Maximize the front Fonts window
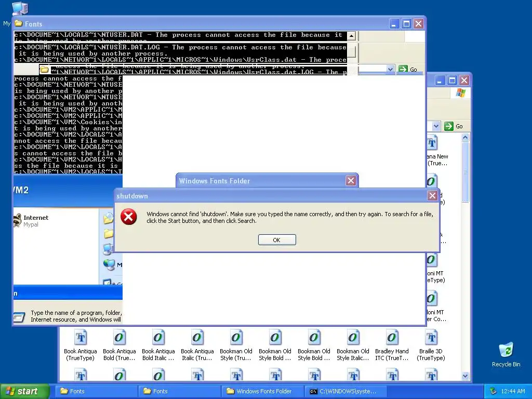532x399 pixels. (406, 24)
